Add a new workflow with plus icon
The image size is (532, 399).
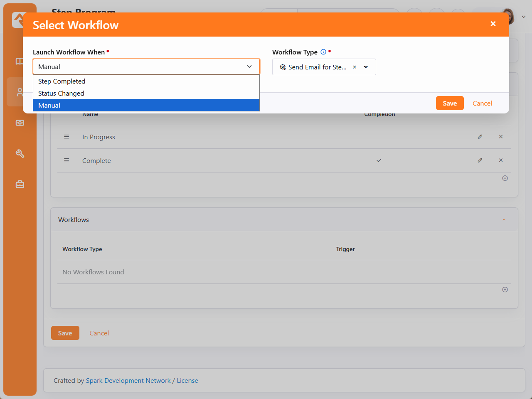(505, 290)
